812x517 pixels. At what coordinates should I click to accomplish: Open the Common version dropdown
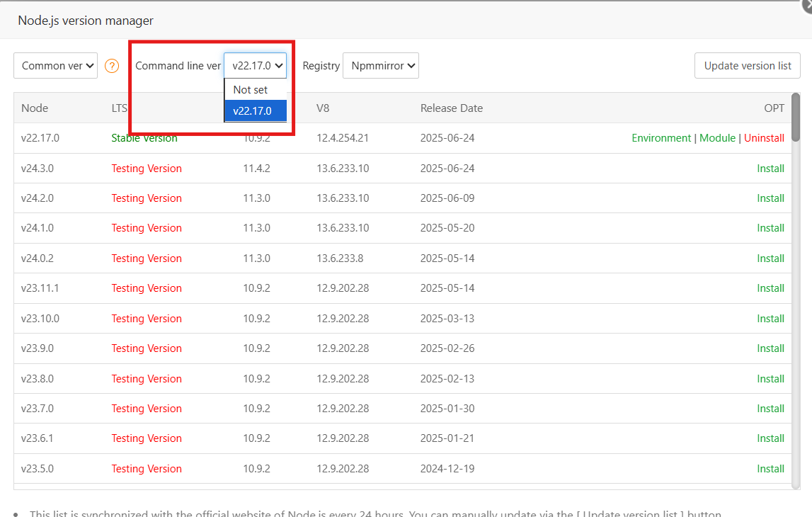coord(55,65)
